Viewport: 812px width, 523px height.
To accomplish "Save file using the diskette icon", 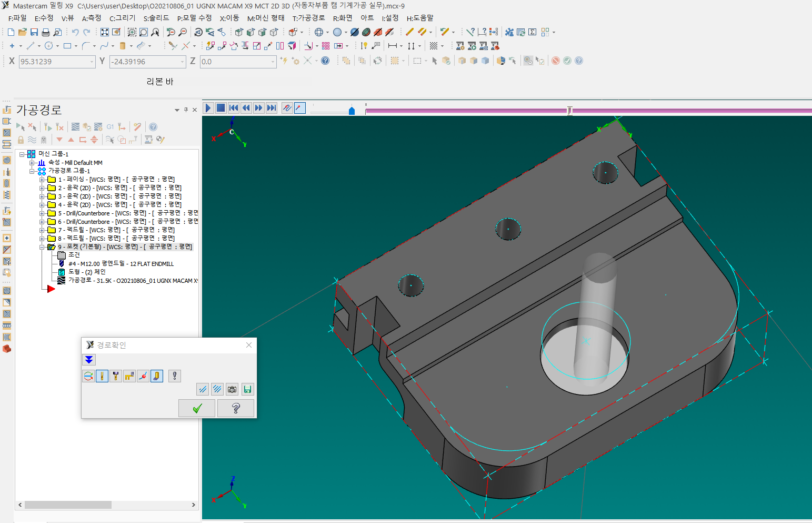I will point(34,32).
